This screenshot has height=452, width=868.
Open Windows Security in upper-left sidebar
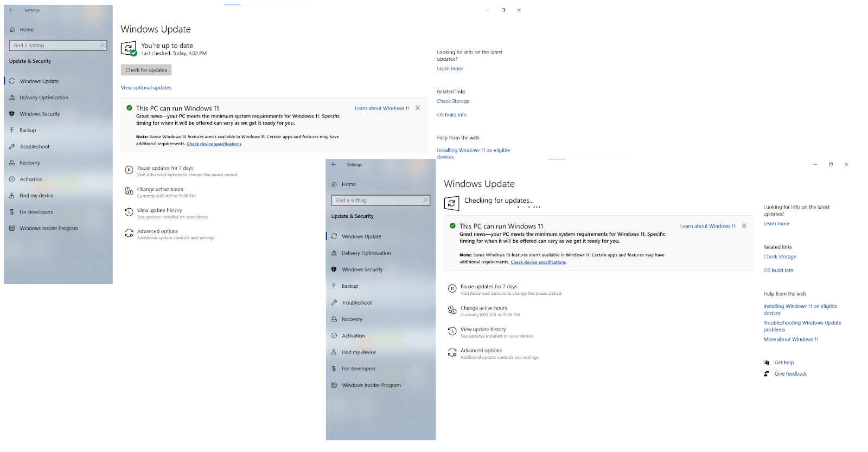coord(40,114)
